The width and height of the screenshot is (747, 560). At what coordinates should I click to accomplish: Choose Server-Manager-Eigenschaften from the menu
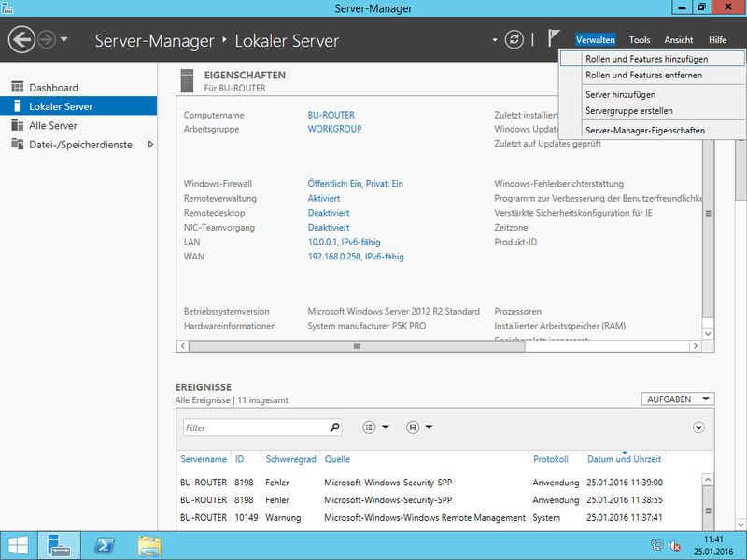click(x=644, y=130)
